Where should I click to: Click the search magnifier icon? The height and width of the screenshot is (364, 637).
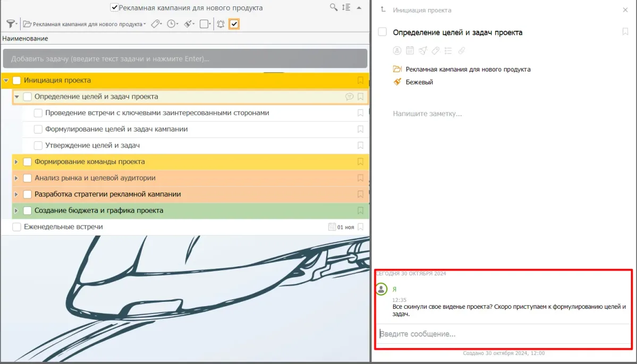(x=333, y=7)
